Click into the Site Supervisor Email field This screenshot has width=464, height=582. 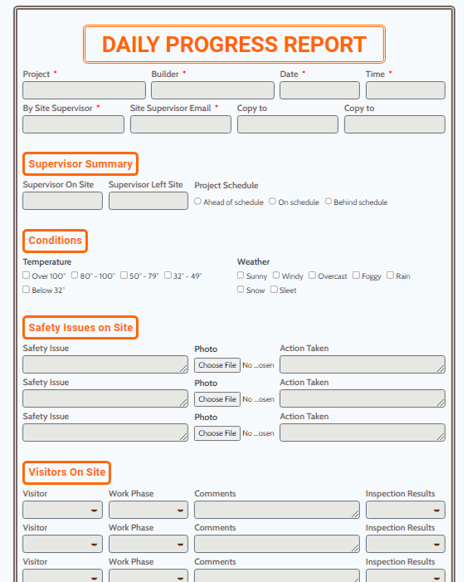(x=180, y=124)
